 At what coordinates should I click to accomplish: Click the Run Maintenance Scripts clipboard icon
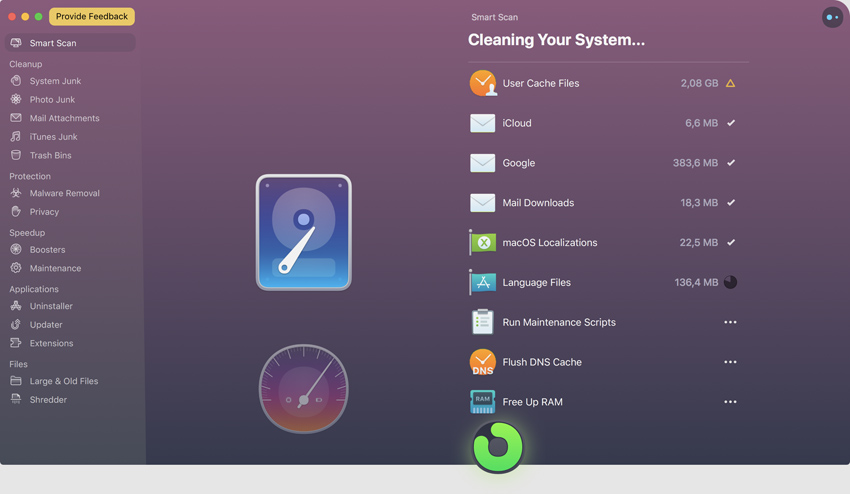click(482, 322)
